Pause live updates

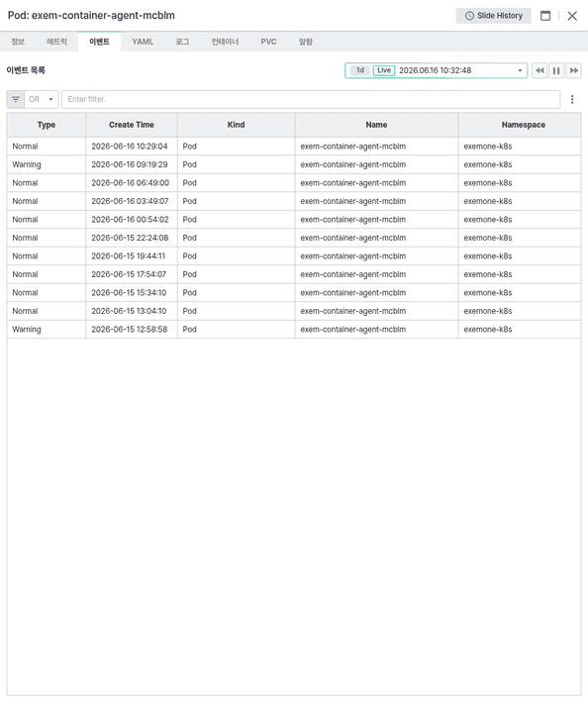click(556, 70)
